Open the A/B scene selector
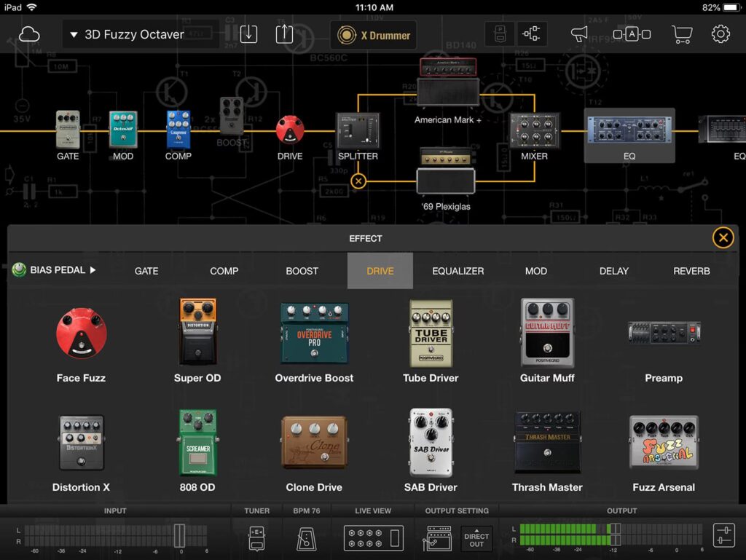746x560 pixels. (x=632, y=34)
